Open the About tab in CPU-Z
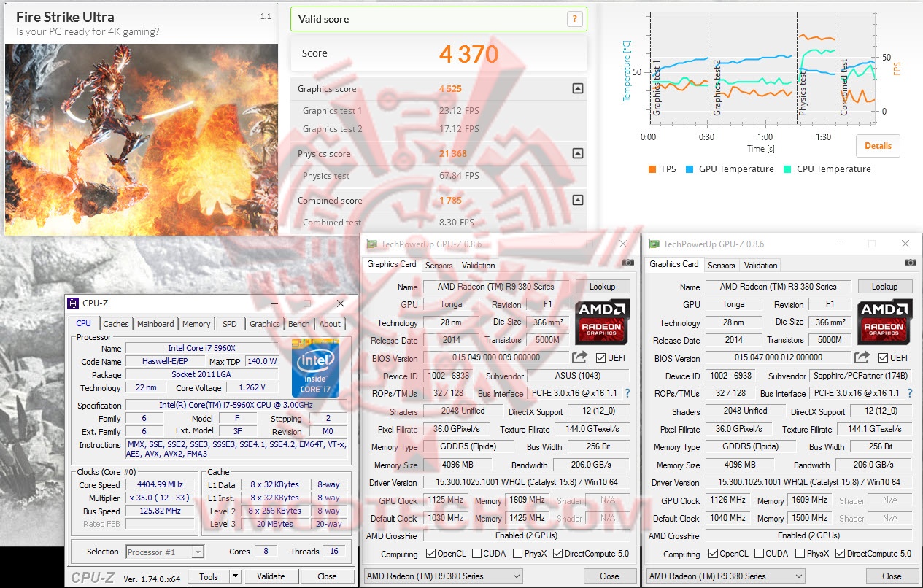The image size is (923, 588). [330, 324]
